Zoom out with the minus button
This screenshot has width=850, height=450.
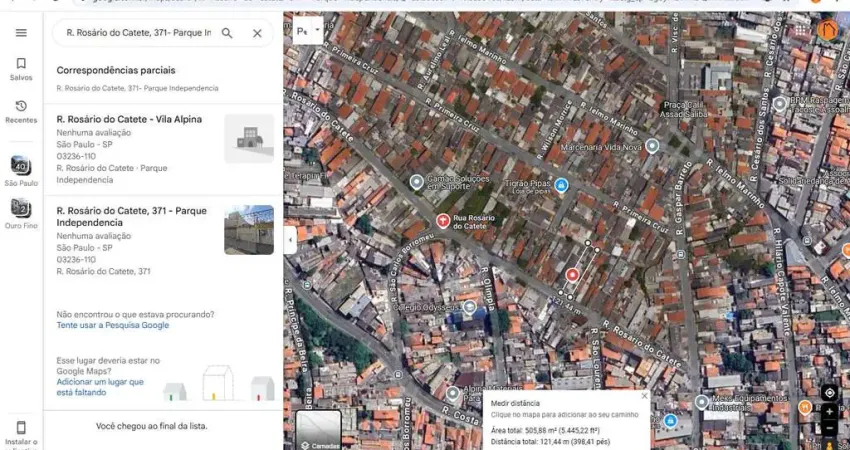(x=829, y=429)
